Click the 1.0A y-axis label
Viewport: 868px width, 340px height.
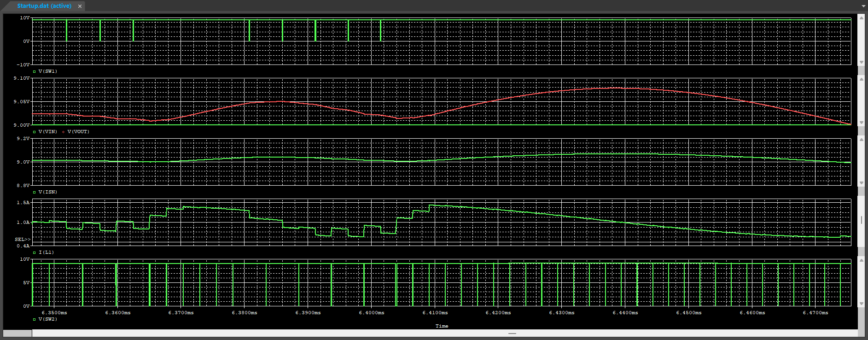[23, 223]
